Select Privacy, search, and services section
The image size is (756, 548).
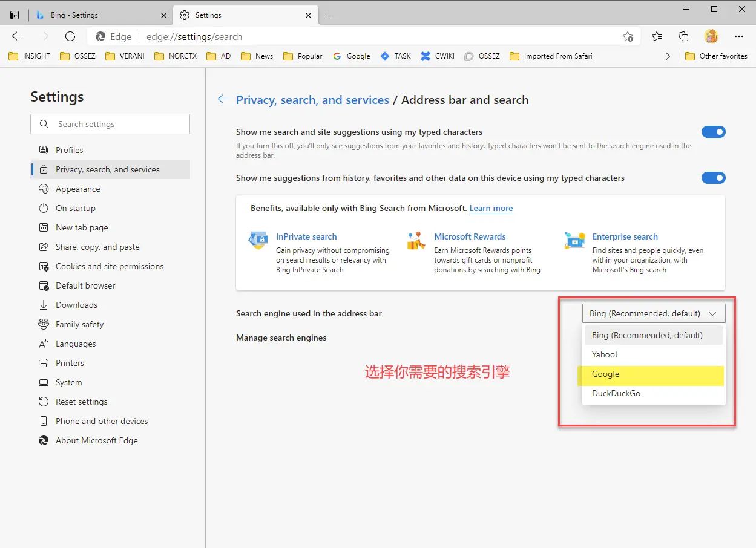click(110, 169)
